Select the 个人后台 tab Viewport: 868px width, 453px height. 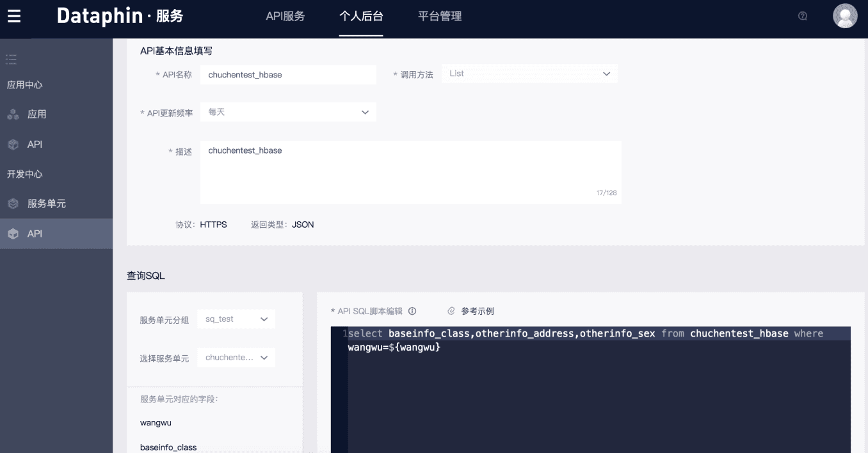pos(360,17)
